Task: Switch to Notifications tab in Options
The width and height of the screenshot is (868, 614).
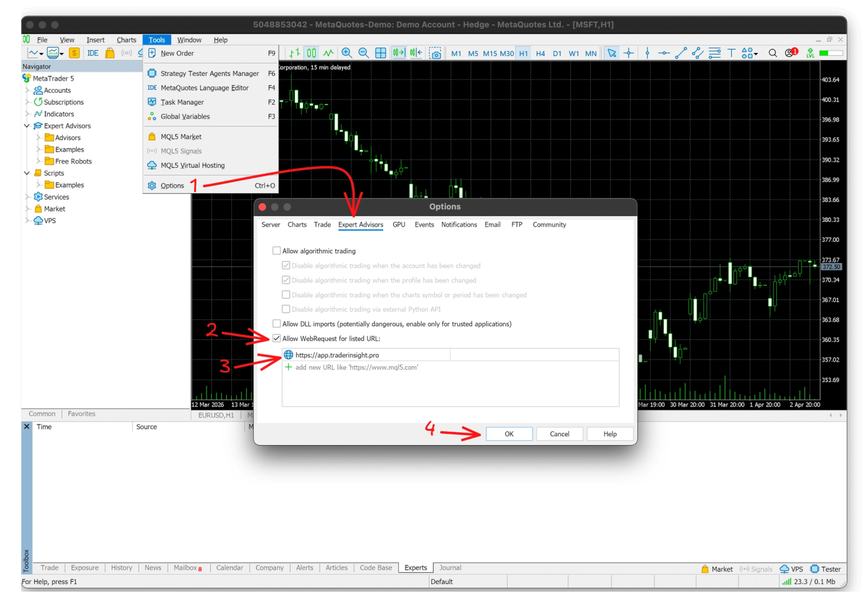Action: (x=459, y=224)
